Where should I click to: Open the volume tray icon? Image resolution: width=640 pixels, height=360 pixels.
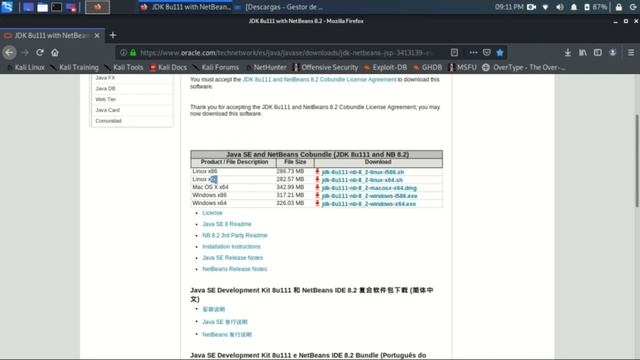(560, 7)
